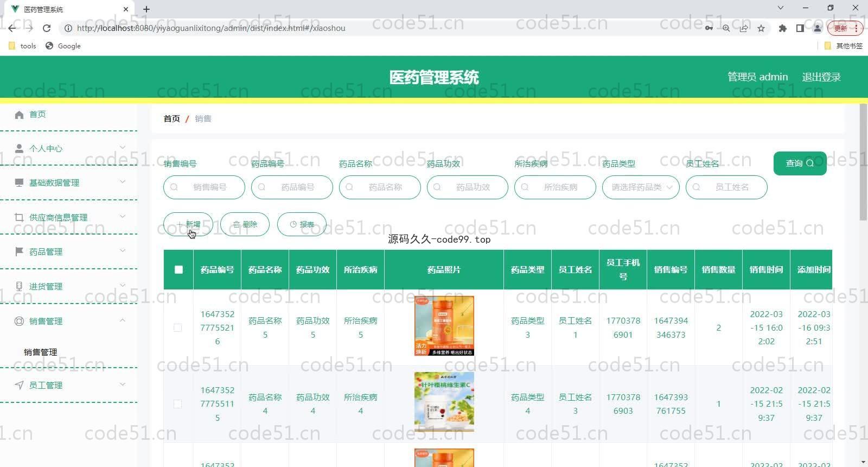Viewport: 868px width, 467px height.
Task: Focus the 药品功效 search field
Action: click(468, 187)
